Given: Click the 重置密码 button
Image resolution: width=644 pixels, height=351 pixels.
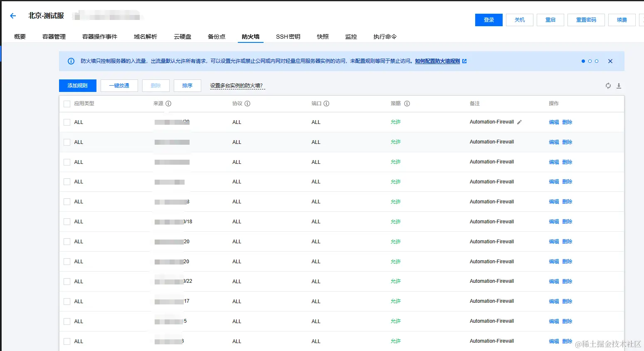Looking at the screenshot, I should (586, 20).
